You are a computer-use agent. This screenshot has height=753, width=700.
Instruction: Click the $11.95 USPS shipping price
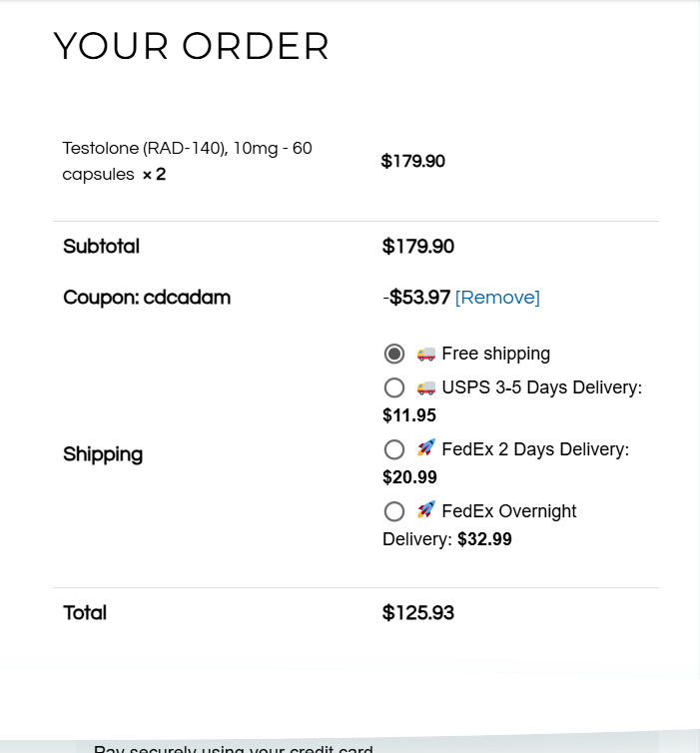click(x=409, y=415)
